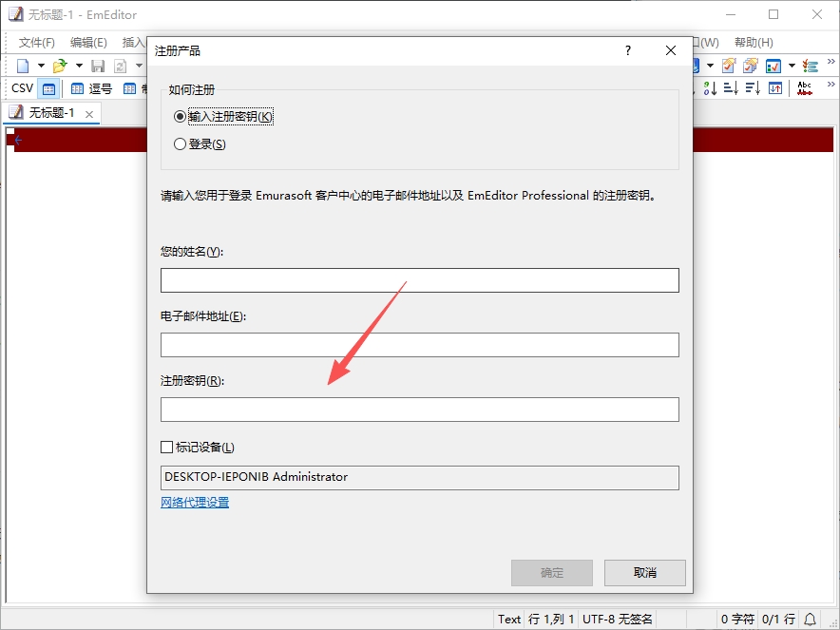
Task: Click the 注册密钥(R) input field
Action: pyautogui.click(x=420, y=410)
